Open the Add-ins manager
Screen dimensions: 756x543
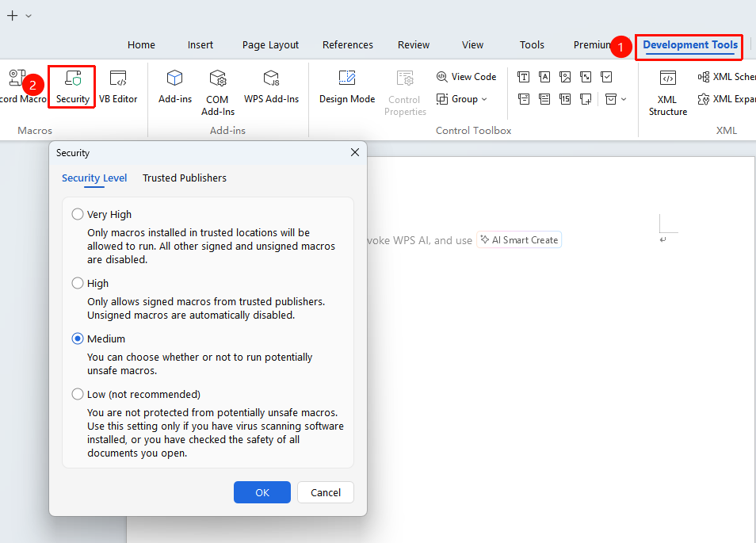[175, 87]
